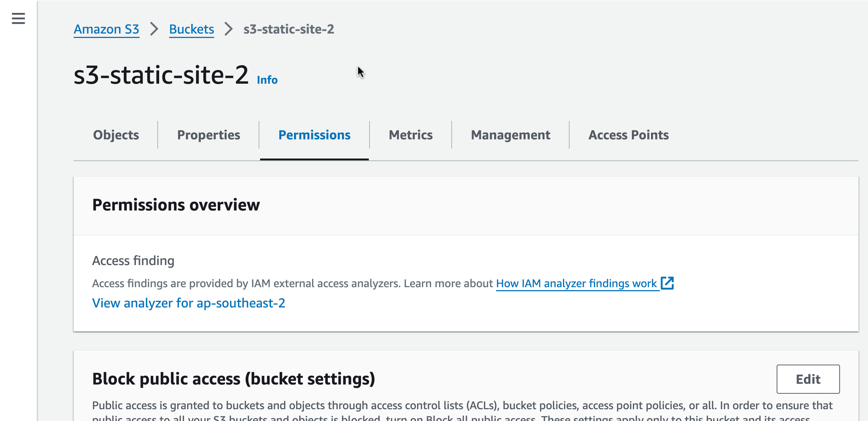Click the s3-static-site-2 breadcrumb text
868x421 pixels.
pos(289,29)
